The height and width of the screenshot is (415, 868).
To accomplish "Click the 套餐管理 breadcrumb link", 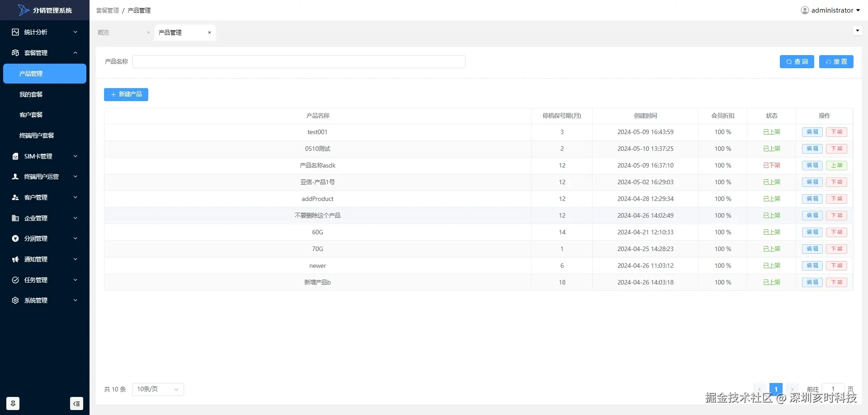I will tap(108, 10).
